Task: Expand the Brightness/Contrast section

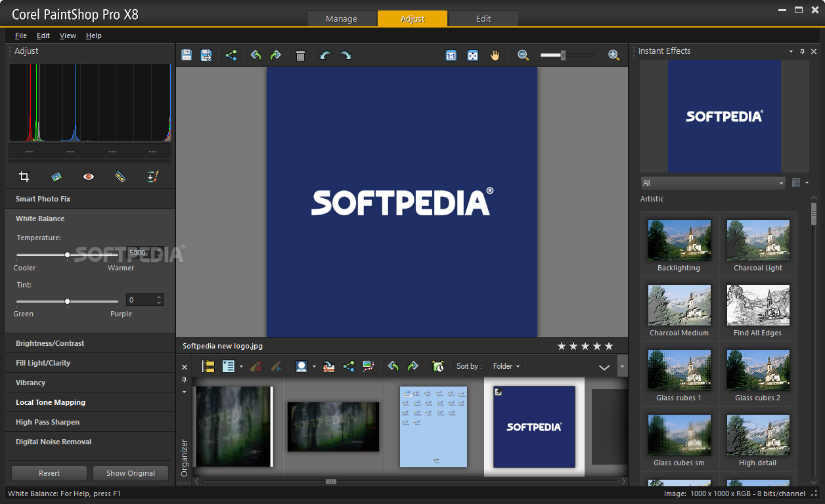Action: [x=91, y=343]
